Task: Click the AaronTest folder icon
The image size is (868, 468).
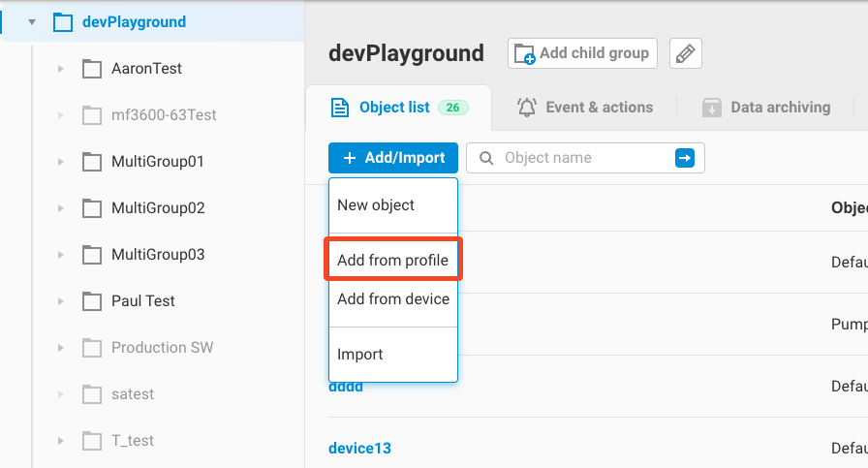Action: coord(92,69)
